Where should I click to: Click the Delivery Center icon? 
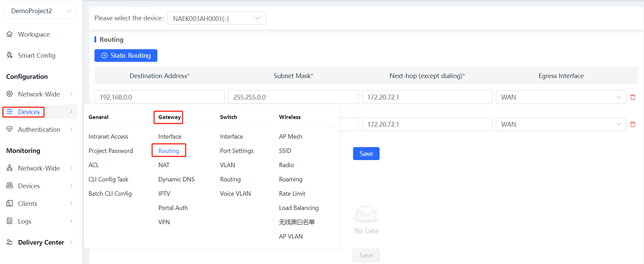pyautogui.click(x=9, y=242)
